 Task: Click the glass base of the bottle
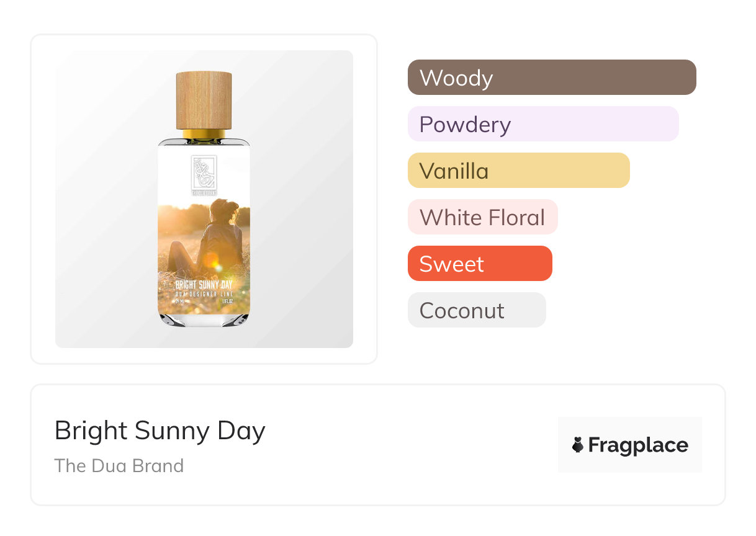(x=204, y=319)
